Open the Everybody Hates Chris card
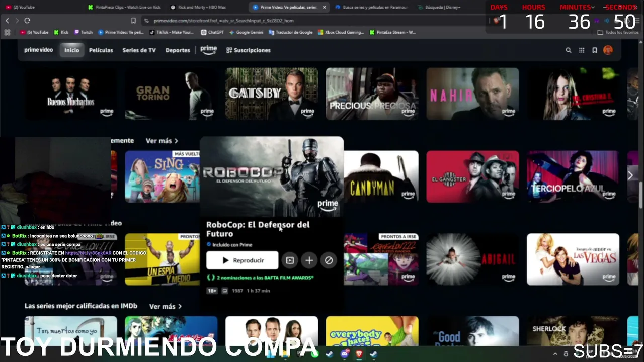 tap(372, 332)
